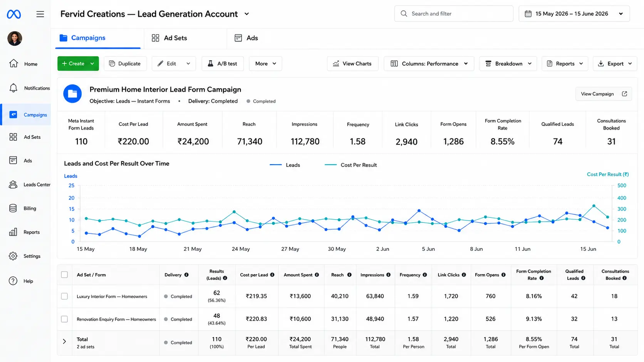Go to Home in the sidebar
This screenshot has height=362, width=644.
pyautogui.click(x=23, y=64)
